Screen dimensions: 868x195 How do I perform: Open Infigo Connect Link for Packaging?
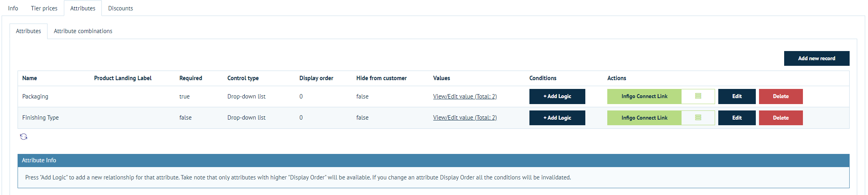tap(644, 97)
